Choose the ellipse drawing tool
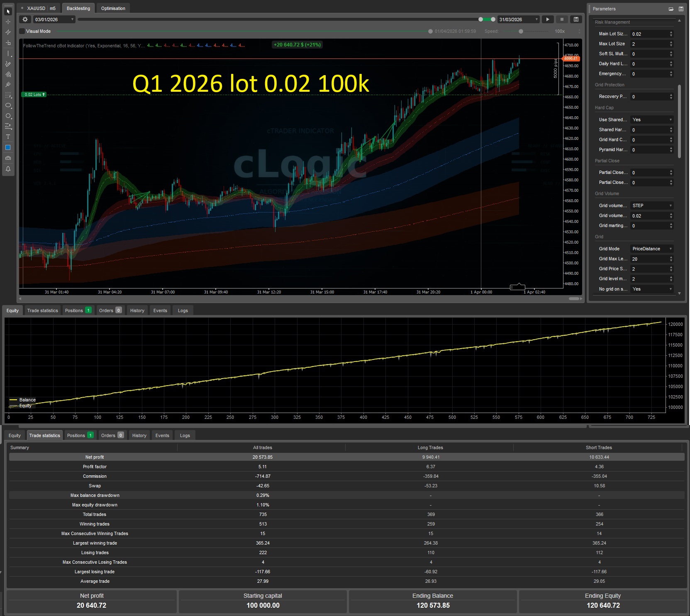This screenshot has width=690, height=616. [x=8, y=105]
